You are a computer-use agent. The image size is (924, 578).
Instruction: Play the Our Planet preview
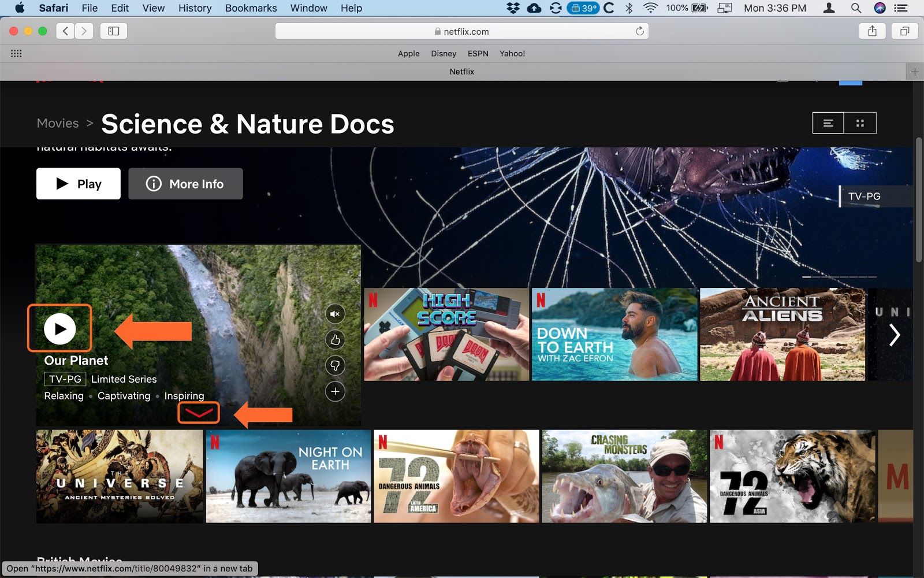(59, 328)
